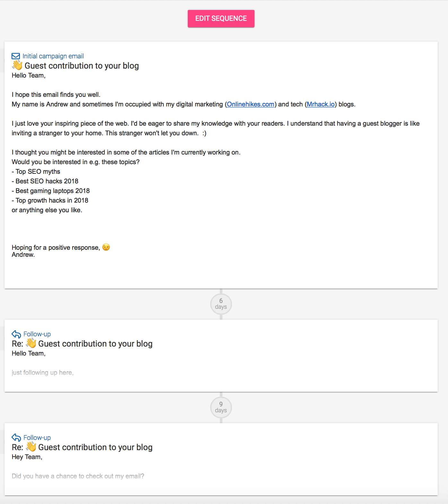448x504 pixels.
Task: Click the second Follow-up label
Action: point(37,438)
